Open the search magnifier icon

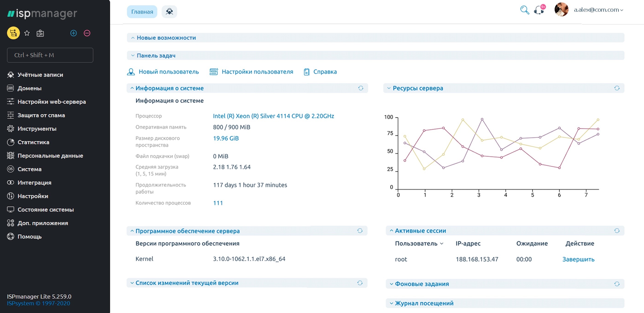[524, 10]
